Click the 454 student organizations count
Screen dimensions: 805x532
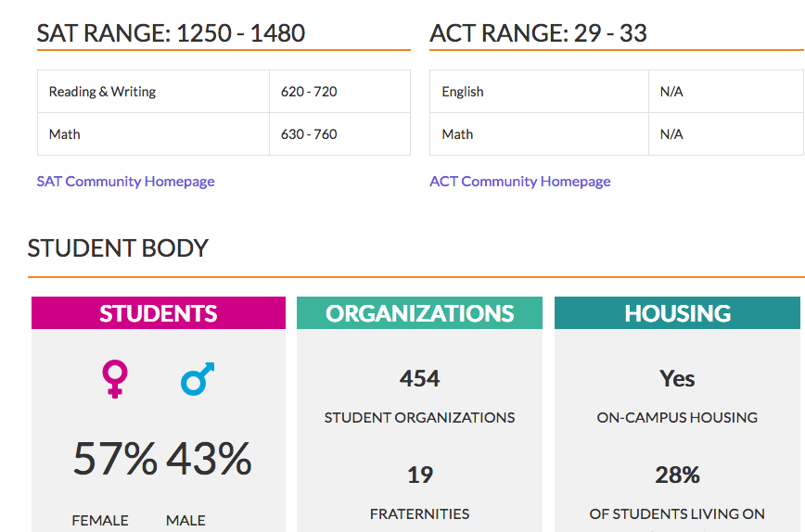(419, 379)
